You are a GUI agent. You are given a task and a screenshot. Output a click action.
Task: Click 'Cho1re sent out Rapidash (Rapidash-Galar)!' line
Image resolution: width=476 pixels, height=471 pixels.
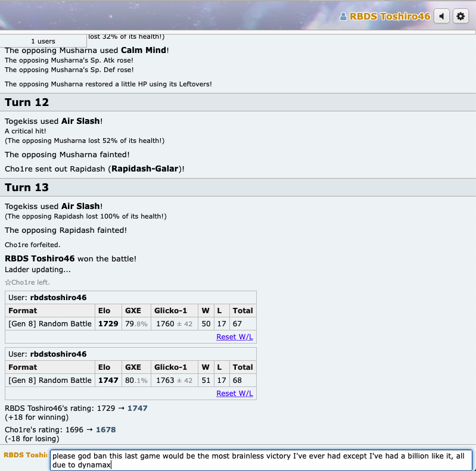coord(94,169)
